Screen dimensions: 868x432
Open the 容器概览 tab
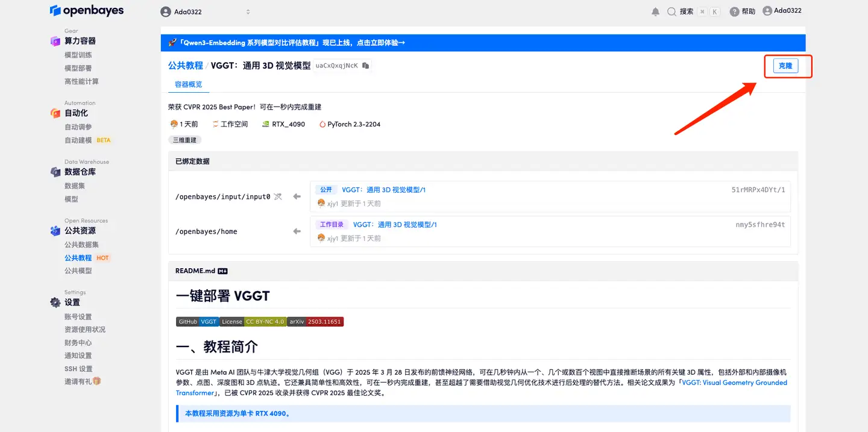189,85
